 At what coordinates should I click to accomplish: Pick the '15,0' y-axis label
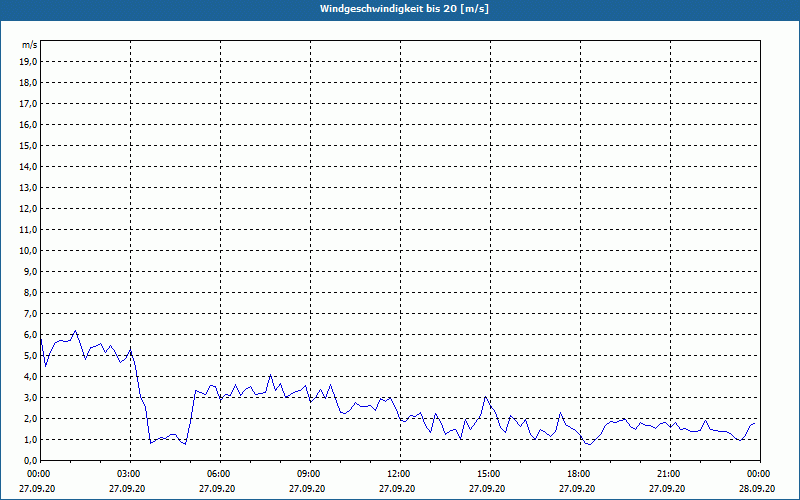(x=28, y=145)
